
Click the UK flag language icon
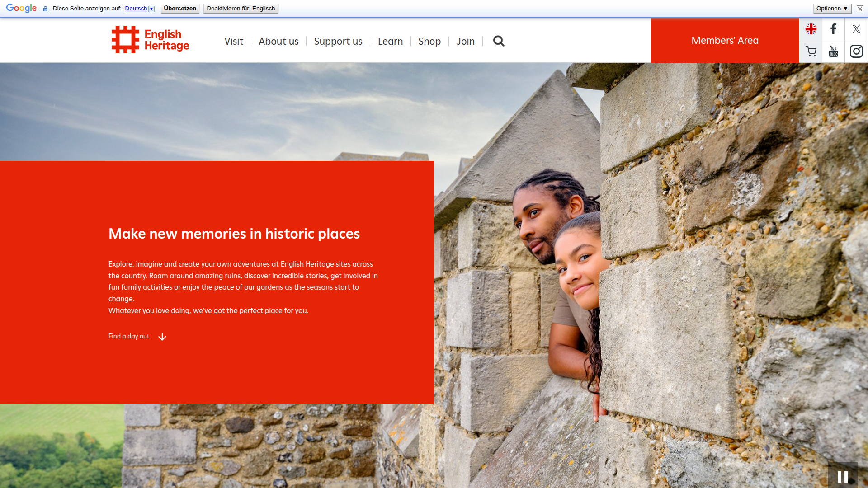pos(811,29)
